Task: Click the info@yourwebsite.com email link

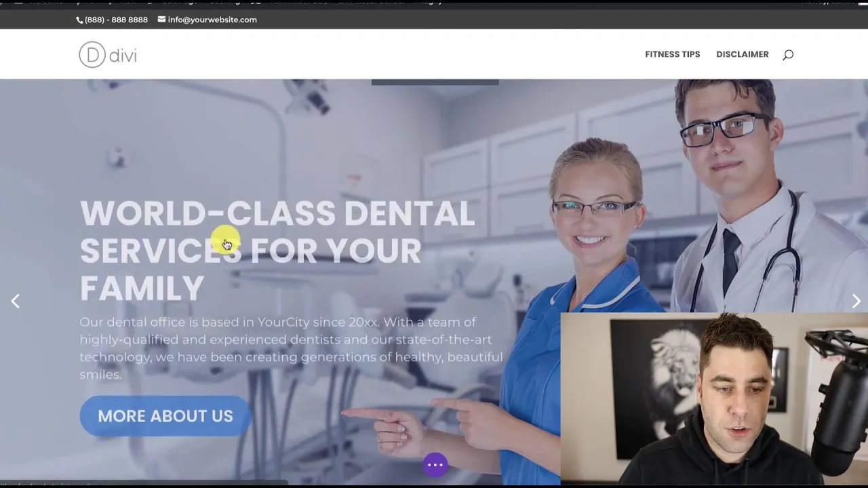Action: (208, 20)
